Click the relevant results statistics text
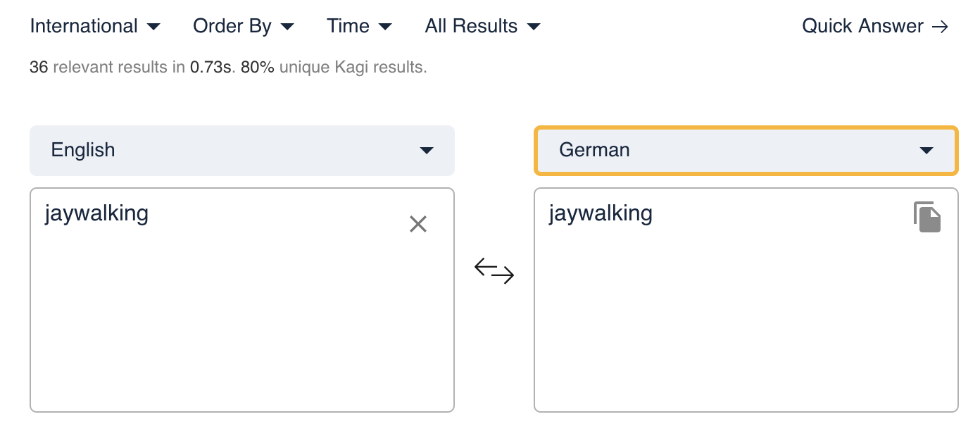 [x=228, y=68]
